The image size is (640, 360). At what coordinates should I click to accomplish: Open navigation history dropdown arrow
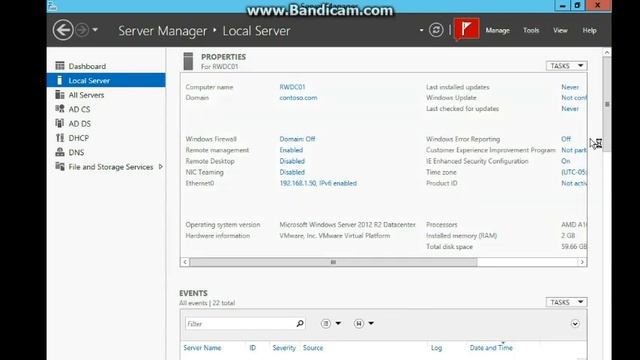95,30
